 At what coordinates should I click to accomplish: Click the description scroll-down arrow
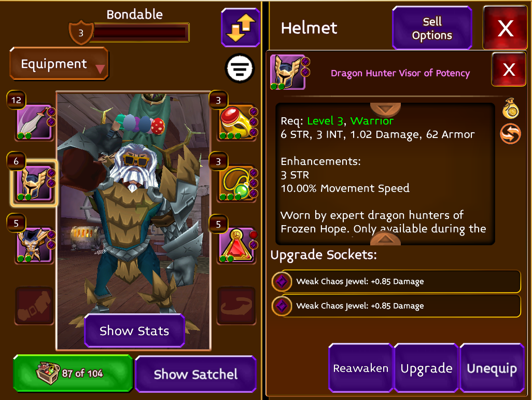[385, 109]
